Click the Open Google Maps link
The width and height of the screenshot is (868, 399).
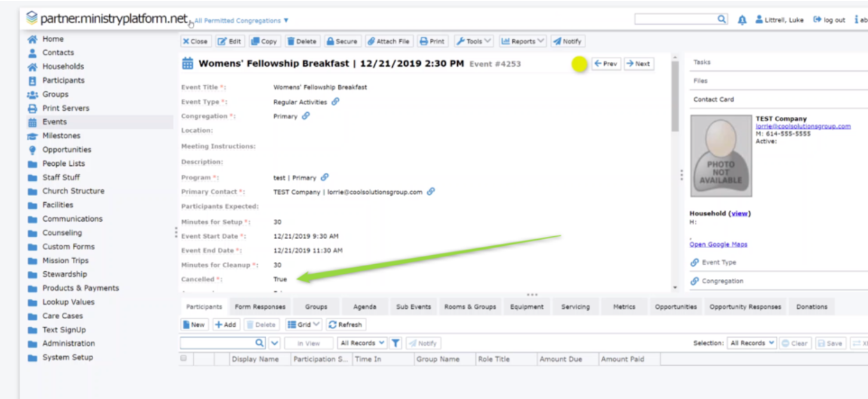pyautogui.click(x=718, y=245)
